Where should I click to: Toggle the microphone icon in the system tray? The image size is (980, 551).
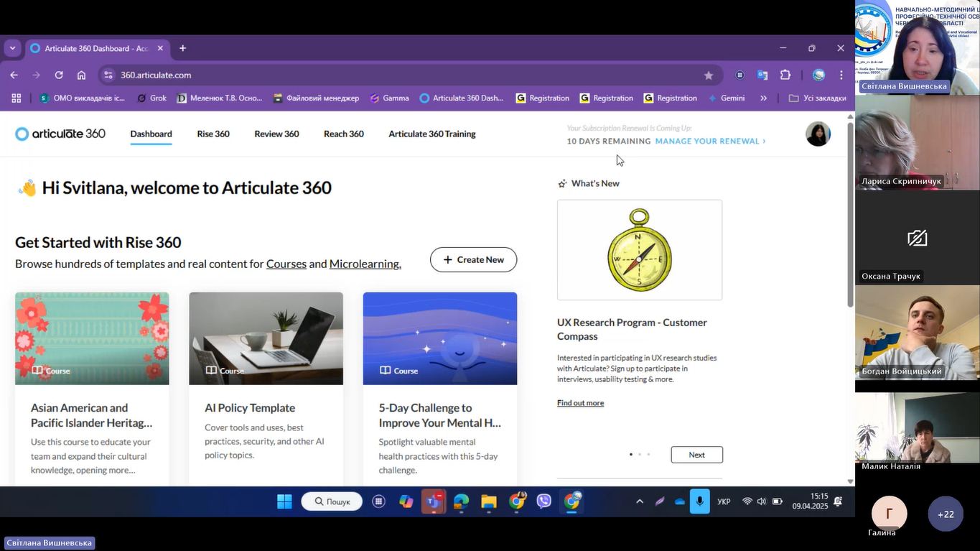tap(699, 501)
